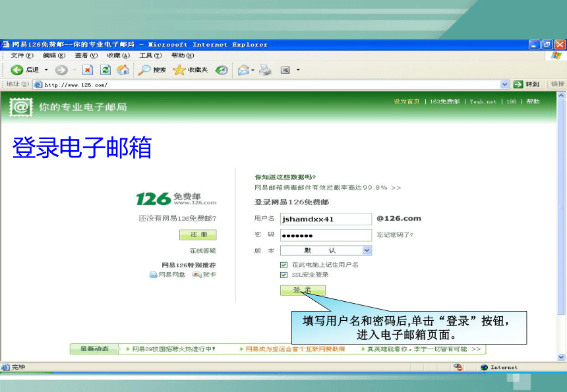Click the Forward arrow toolbar icon
Viewport: 567px width, 392px height.
[x=61, y=70]
